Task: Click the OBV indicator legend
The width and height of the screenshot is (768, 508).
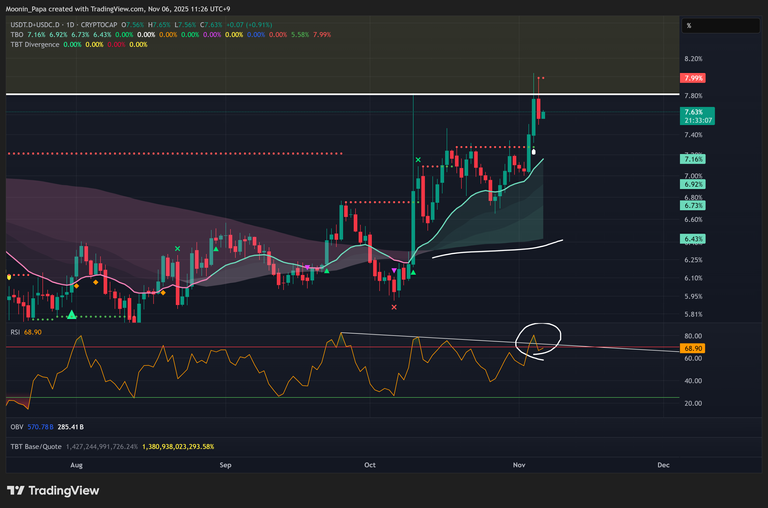Action: pyautogui.click(x=17, y=427)
